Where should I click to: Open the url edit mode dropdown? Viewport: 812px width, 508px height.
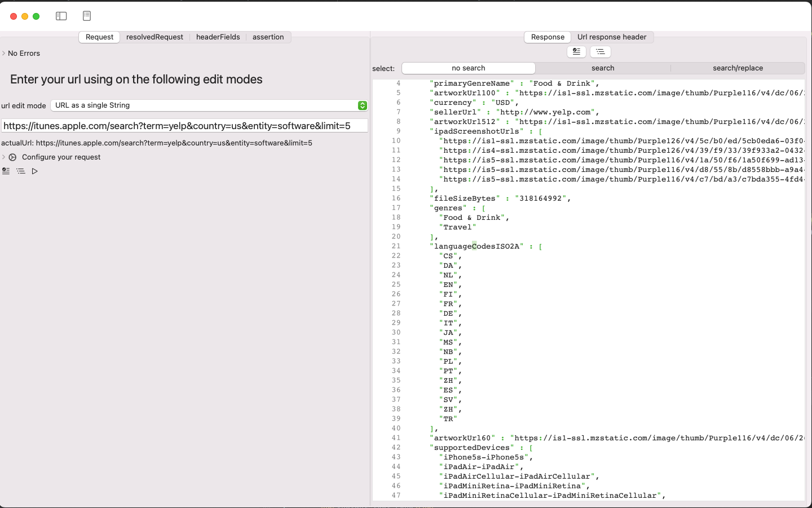point(209,105)
